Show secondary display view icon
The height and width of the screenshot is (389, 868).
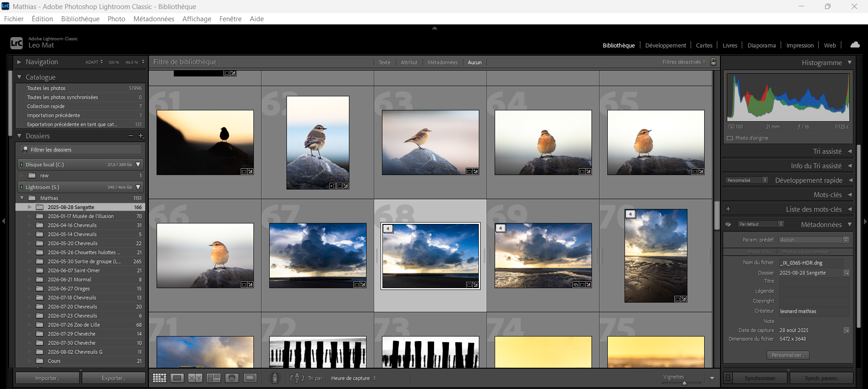tap(250, 378)
